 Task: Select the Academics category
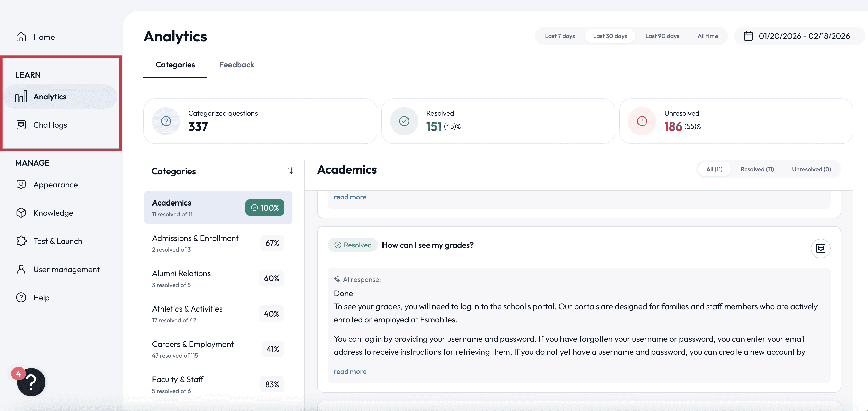pos(218,208)
